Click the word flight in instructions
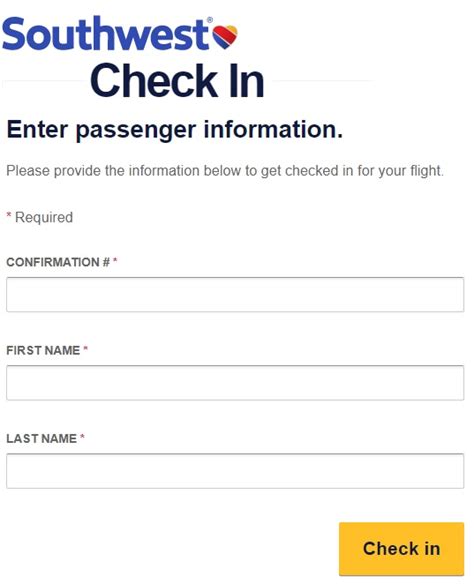 (x=427, y=171)
